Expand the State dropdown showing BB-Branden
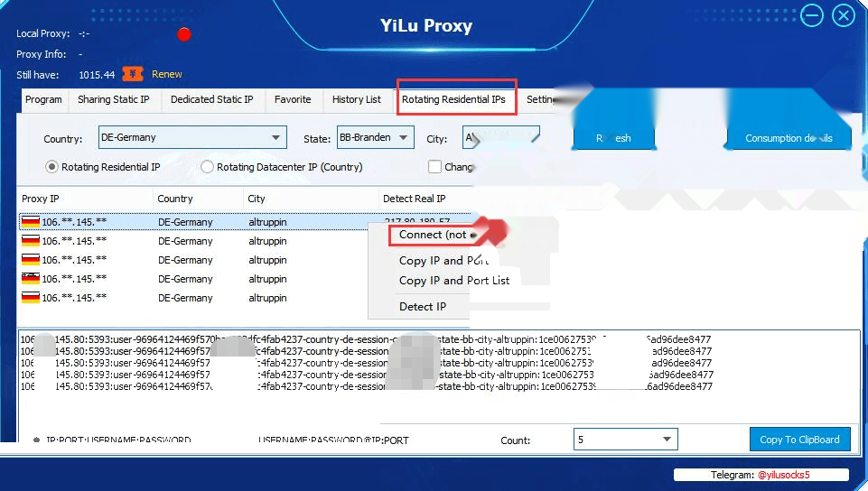Screen dimensions: 868x491 [375, 137]
